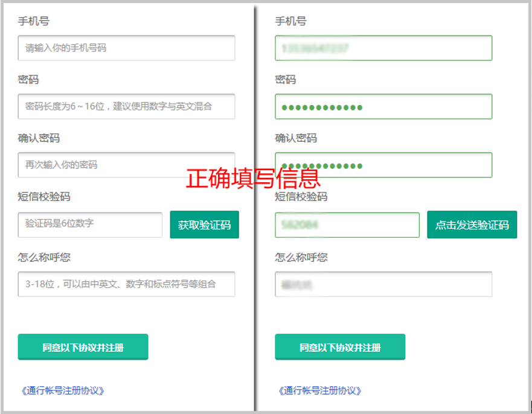Click the right 确认密码 label
This screenshot has width=532, height=414.
[x=296, y=138]
